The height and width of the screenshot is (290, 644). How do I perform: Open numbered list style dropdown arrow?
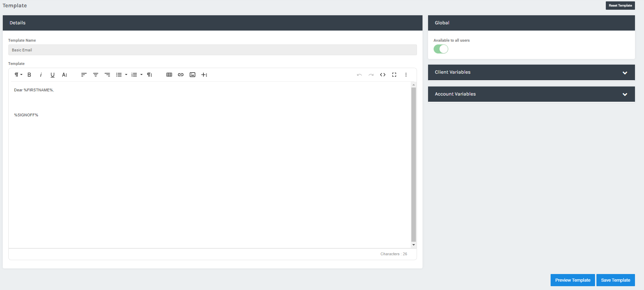click(x=141, y=75)
